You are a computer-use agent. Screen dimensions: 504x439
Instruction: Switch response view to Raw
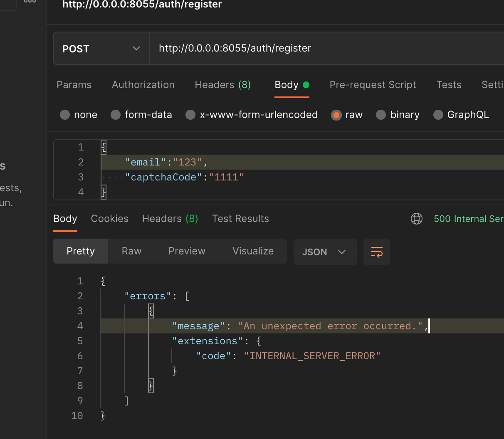pyautogui.click(x=131, y=251)
